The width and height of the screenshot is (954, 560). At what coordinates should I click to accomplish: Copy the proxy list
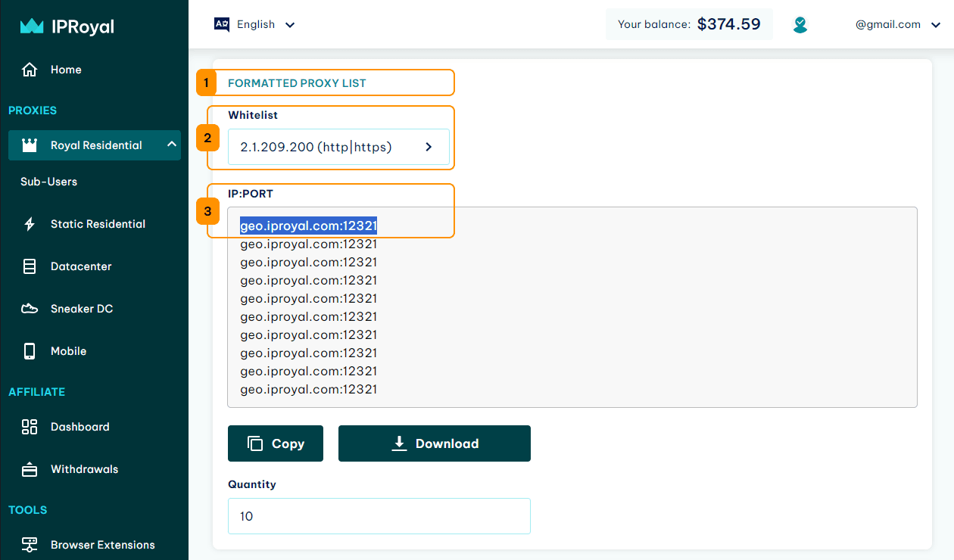(x=275, y=443)
